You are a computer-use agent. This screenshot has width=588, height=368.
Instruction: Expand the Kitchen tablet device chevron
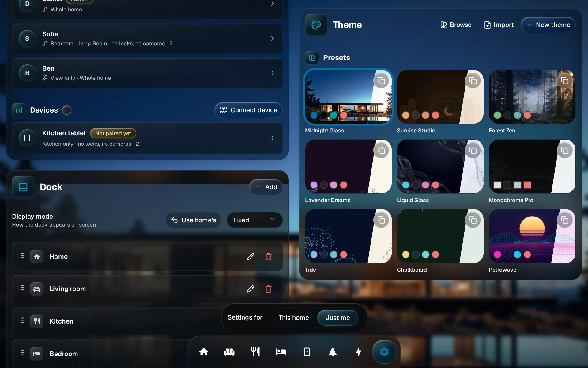click(x=273, y=138)
